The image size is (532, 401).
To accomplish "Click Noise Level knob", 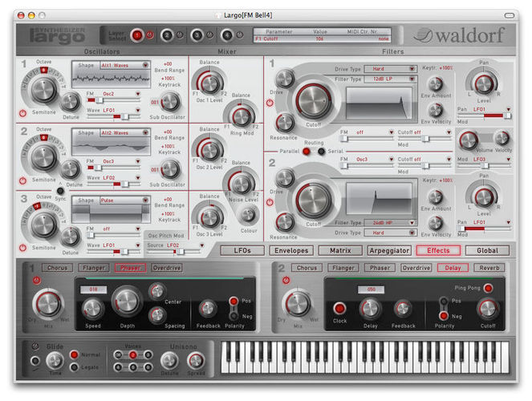I will pyautogui.click(x=242, y=184).
